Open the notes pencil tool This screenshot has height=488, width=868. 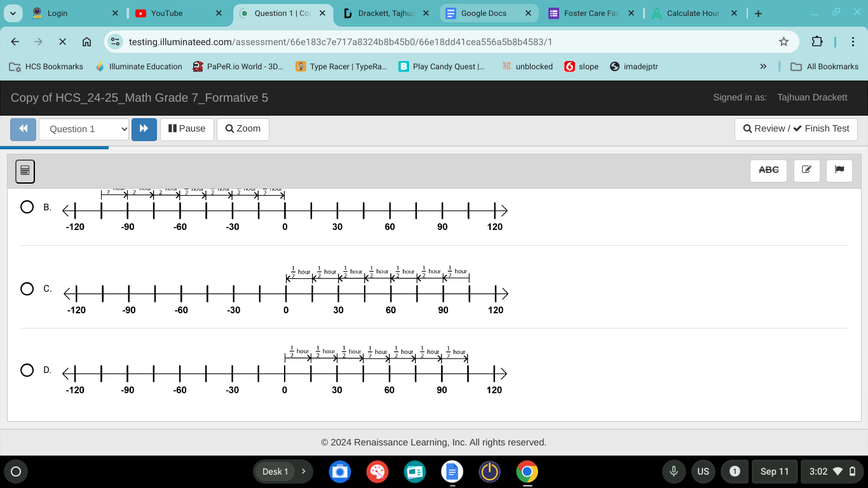pyautogui.click(x=806, y=170)
